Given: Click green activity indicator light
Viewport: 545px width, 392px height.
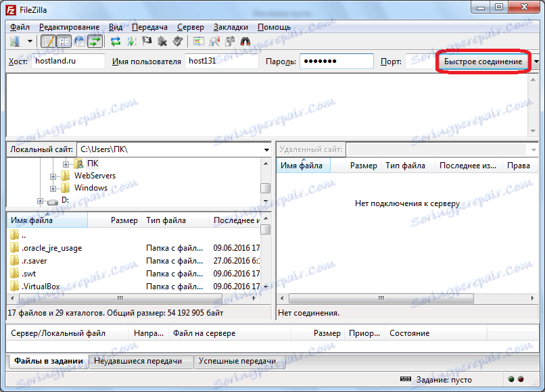Looking at the screenshot, I should [x=511, y=379].
